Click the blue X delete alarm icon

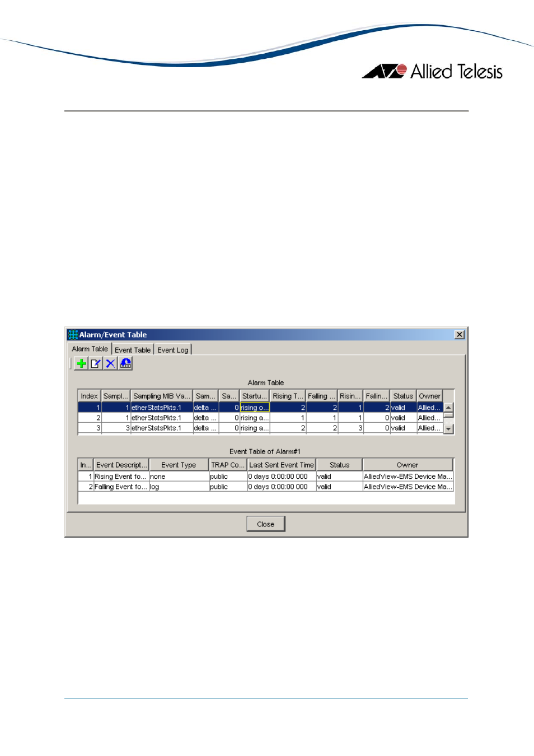tap(111, 363)
